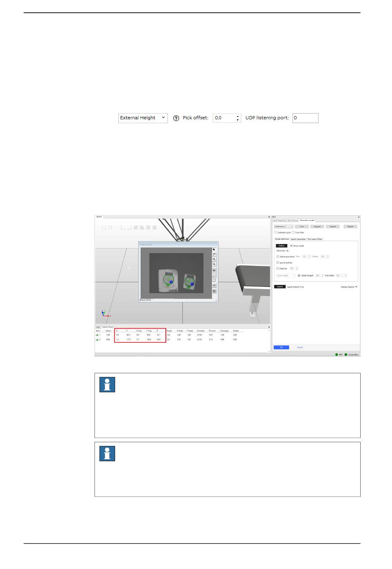Screen dimensions: 392x569
Task: Click the green Controllers status indicator
Action: tap(346, 354)
